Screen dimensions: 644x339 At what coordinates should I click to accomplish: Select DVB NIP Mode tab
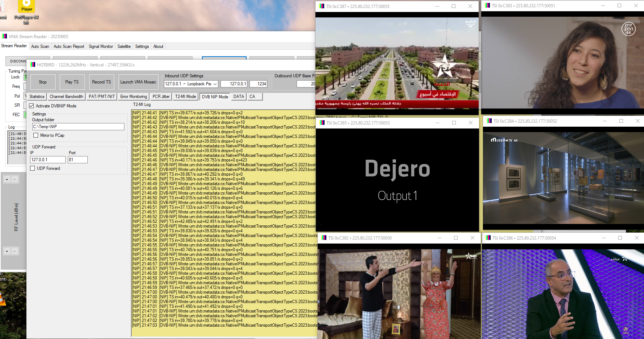[x=215, y=97]
